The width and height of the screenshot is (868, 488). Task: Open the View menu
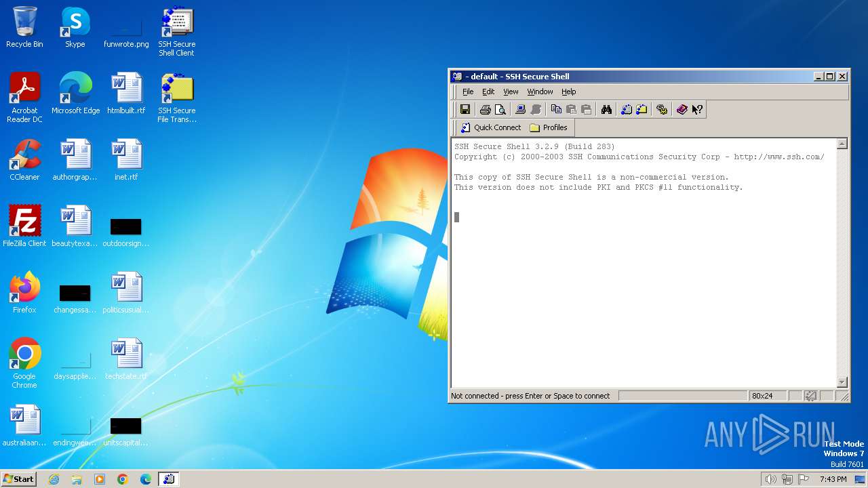coord(511,91)
